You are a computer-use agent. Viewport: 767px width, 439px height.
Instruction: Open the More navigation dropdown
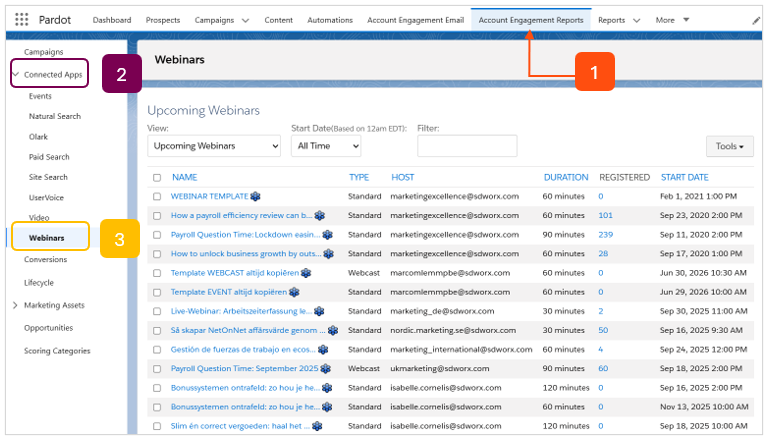tap(672, 20)
